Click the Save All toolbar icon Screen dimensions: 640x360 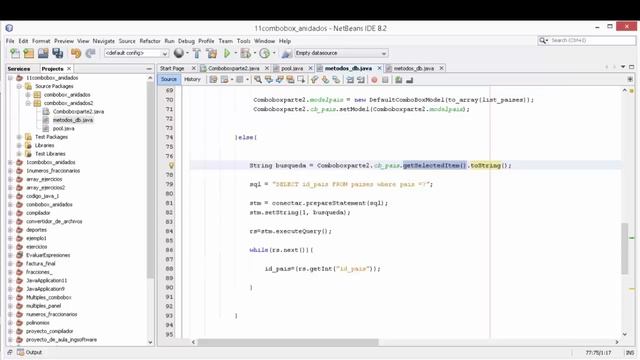[58, 53]
